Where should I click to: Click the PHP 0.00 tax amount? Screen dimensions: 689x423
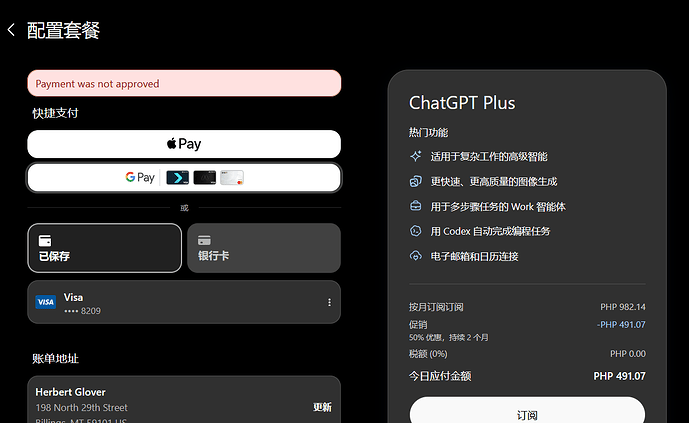pos(627,354)
